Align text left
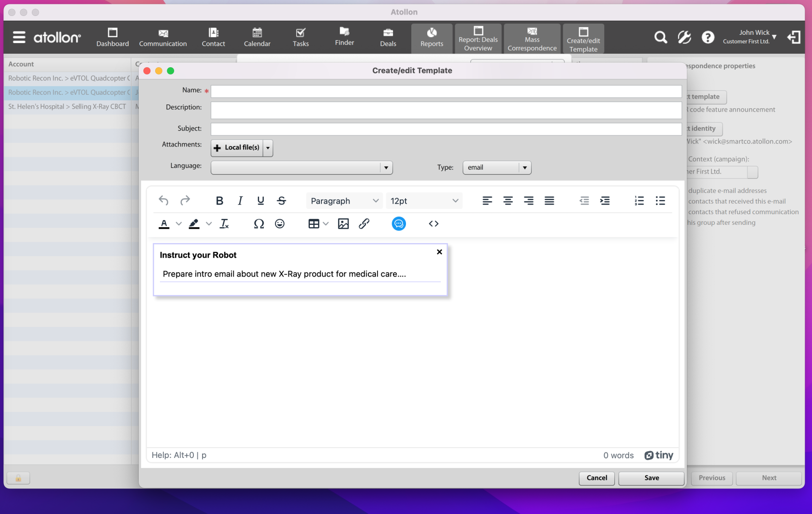 coord(487,201)
